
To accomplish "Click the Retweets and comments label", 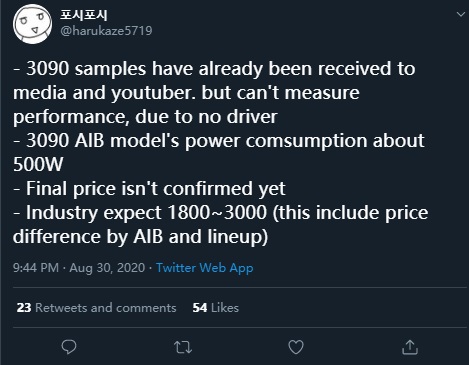I will coord(106,308).
